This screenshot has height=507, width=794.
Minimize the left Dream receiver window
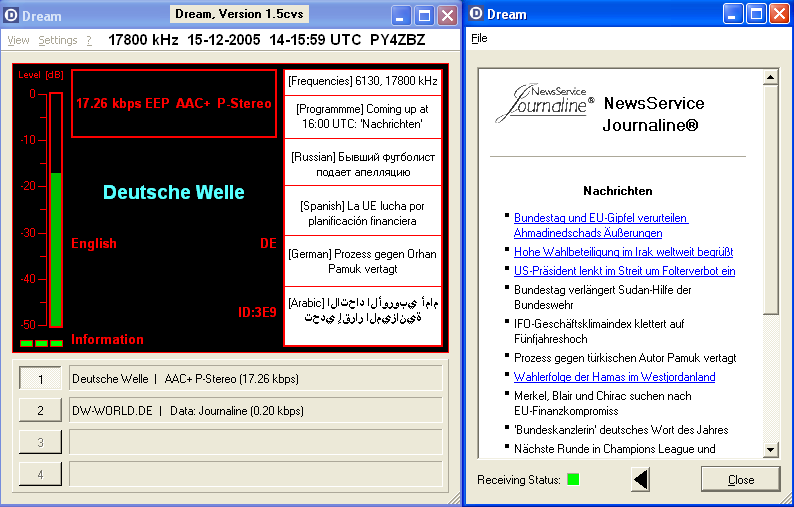401,16
